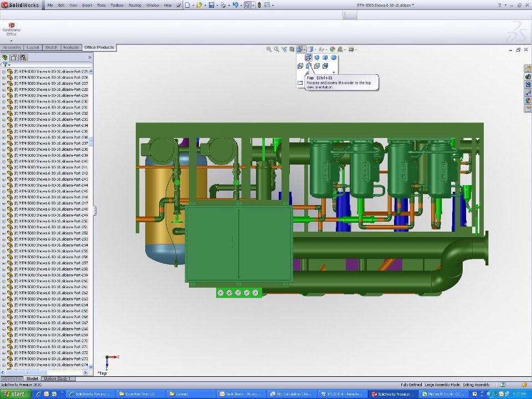This screenshot has height=399, width=532.
Task: Expand Part-240 tree node
Action: click(x=4, y=161)
